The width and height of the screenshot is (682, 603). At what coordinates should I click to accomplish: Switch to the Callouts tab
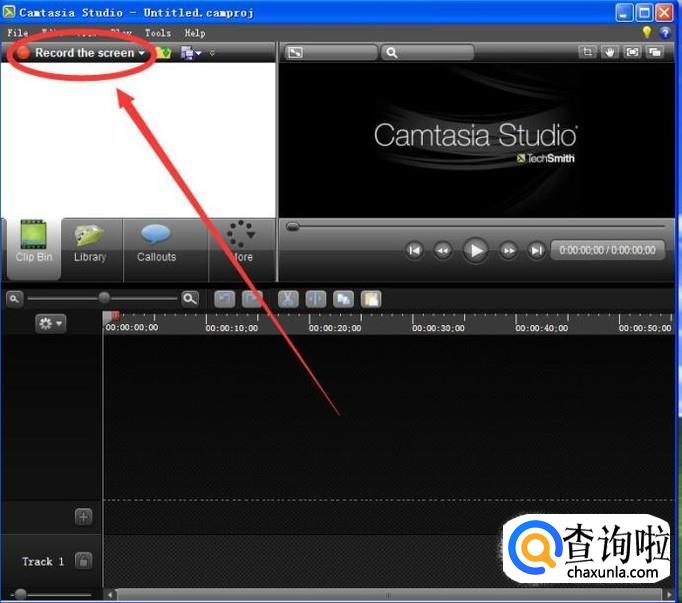pyautogui.click(x=157, y=244)
